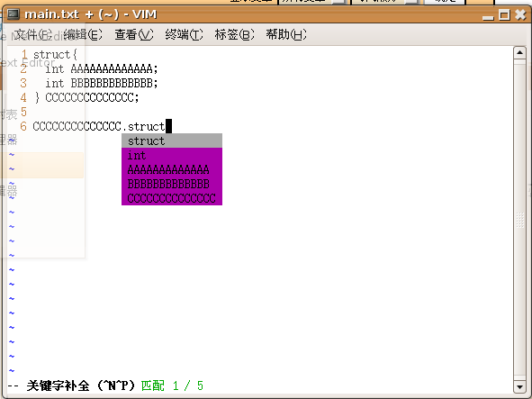Open the 标签(B) menu
532x399 pixels.
click(x=234, y=34)
